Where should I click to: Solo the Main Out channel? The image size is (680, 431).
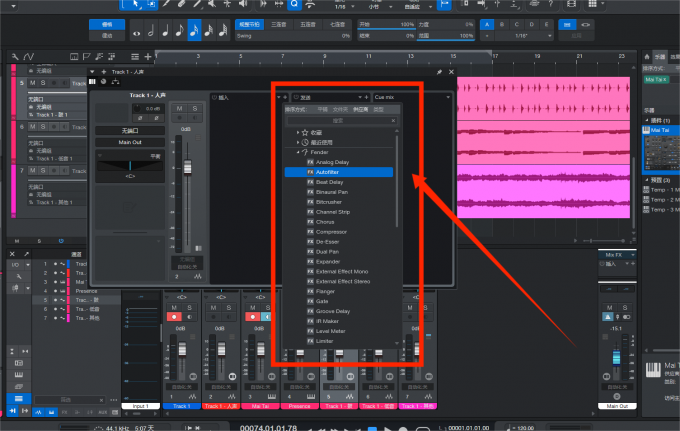624,307
